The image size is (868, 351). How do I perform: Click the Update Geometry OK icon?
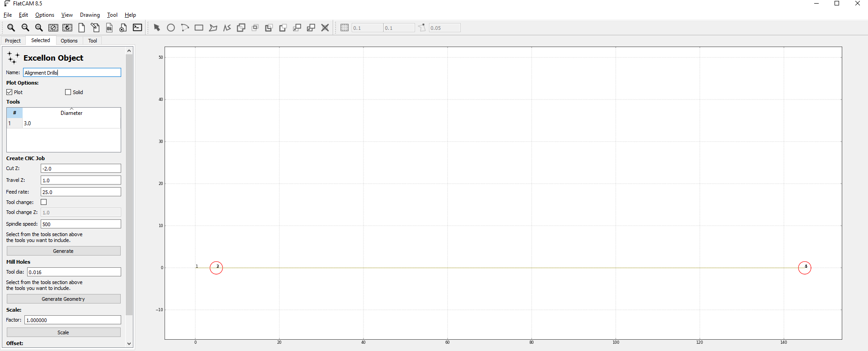tap(109, 28)
